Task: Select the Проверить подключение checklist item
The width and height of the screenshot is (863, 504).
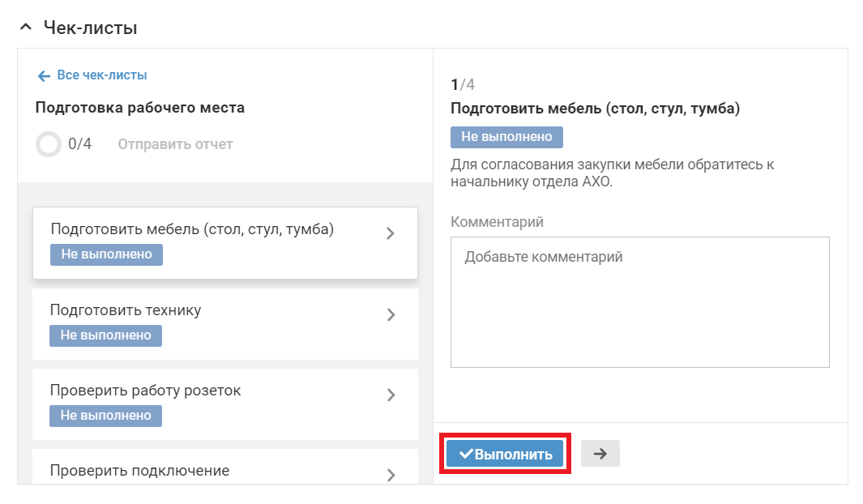Action: tap(139, 471)
